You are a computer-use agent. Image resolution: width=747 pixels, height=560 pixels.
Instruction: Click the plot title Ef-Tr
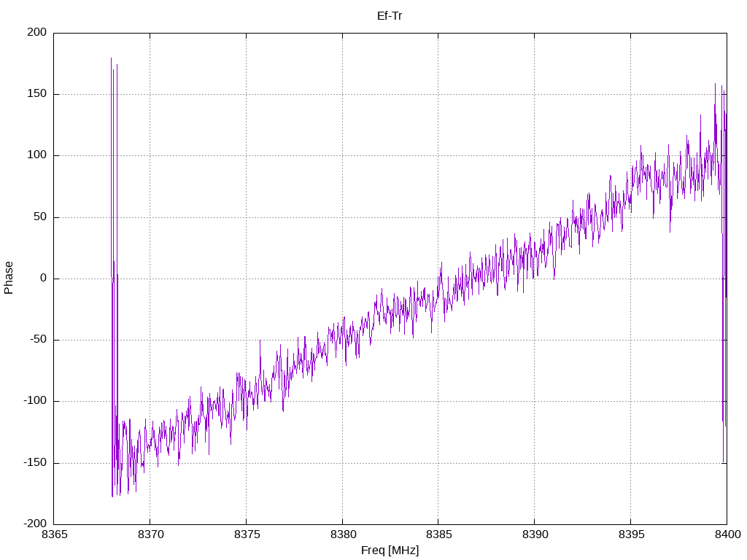point(390,16)
